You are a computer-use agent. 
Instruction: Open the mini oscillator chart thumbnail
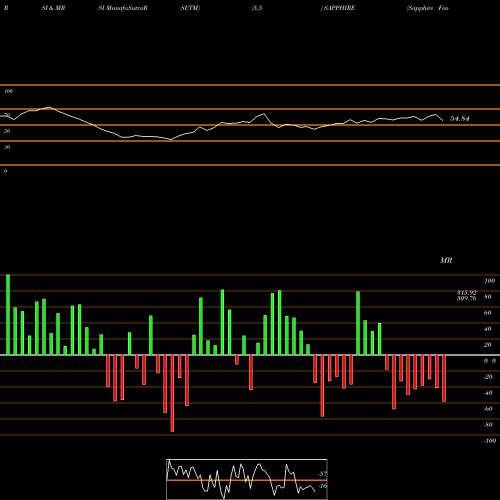coord(247,479)
